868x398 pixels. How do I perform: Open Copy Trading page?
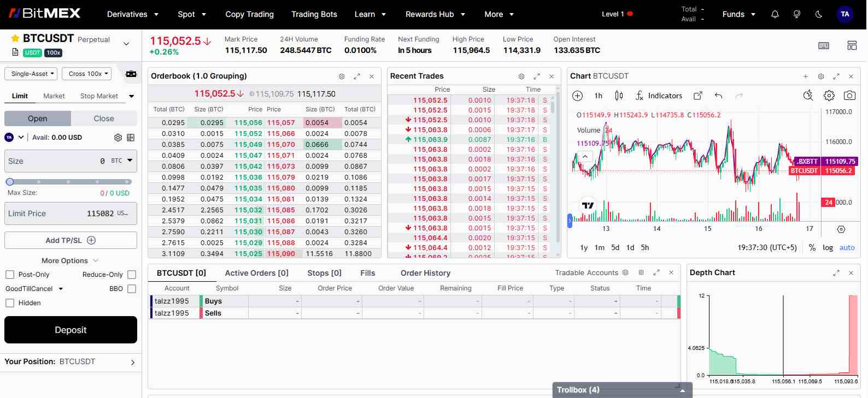[x=249, y=14]
